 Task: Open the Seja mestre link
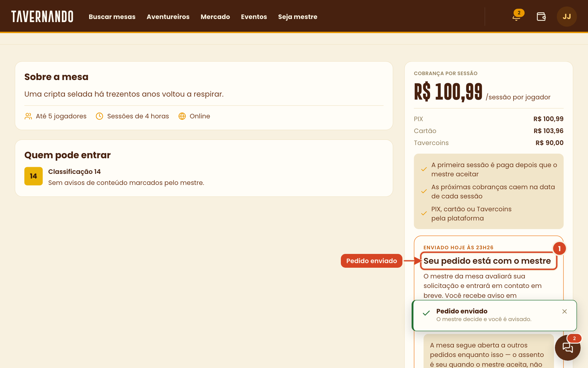[298, 17]
